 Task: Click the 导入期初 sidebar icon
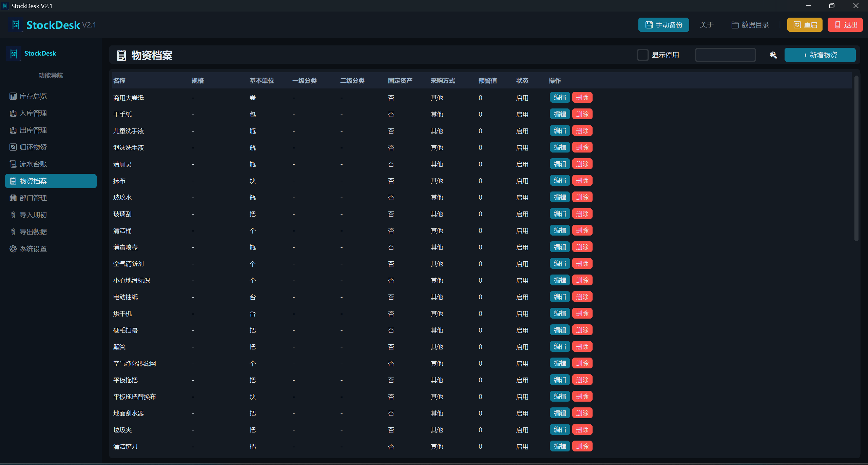coord(13,215)
